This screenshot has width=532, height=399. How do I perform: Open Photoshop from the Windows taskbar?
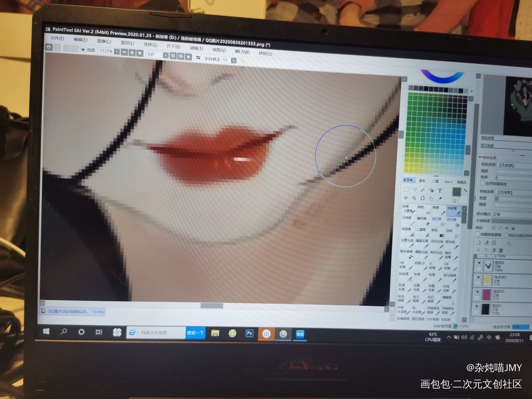249,333
